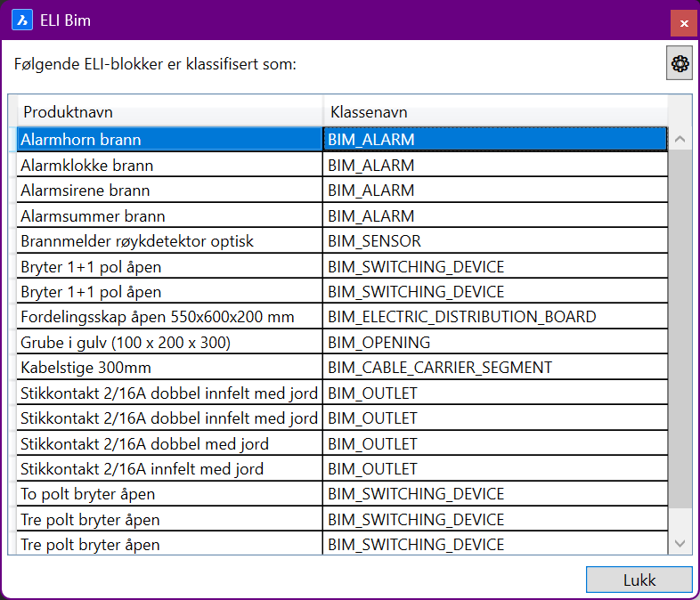Select the To polt bryter åpen row
This screenshot has width=700, height=600.
click(x=169, y=494)
